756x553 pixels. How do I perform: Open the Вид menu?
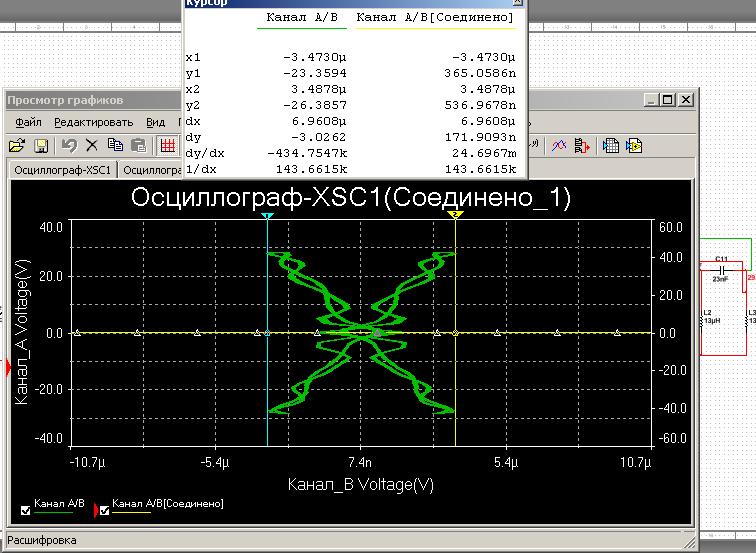155,122
